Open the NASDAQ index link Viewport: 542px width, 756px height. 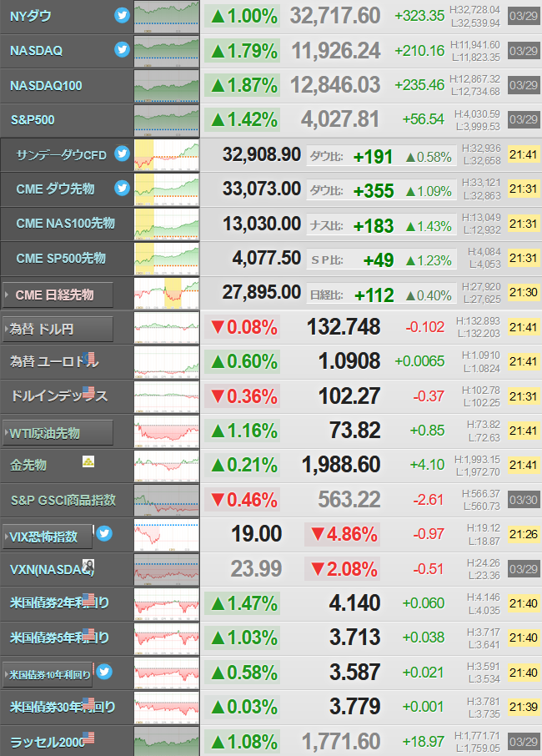pos(36,51)
